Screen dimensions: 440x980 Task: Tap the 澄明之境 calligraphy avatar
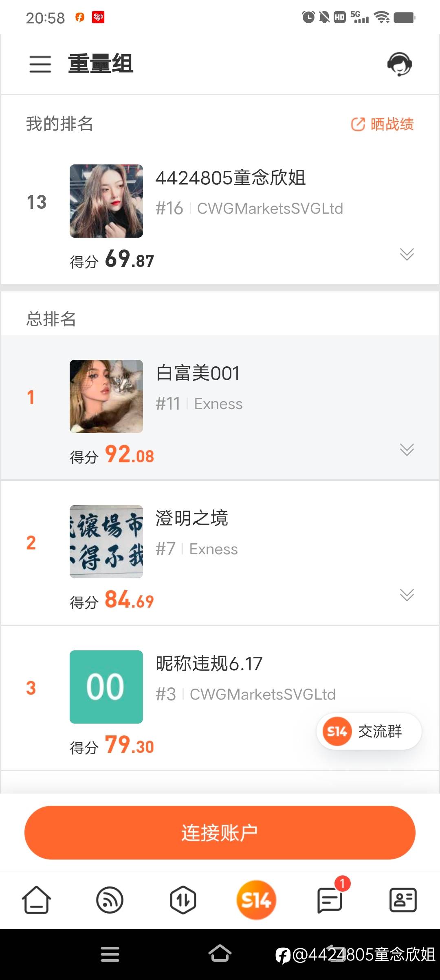(106, 542)
